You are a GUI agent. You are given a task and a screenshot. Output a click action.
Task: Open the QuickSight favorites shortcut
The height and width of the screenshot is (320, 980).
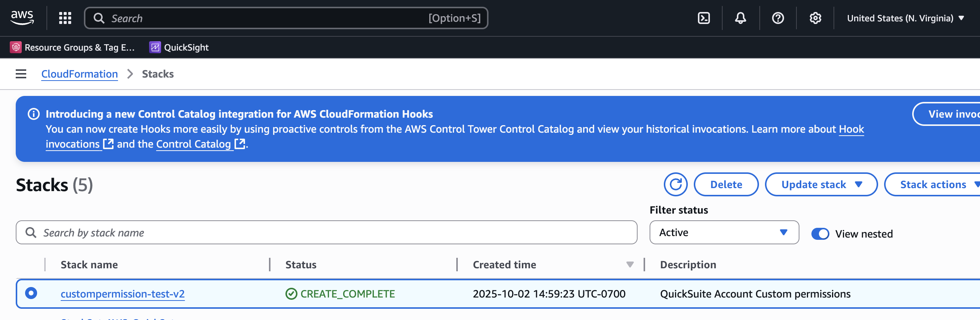179,48
